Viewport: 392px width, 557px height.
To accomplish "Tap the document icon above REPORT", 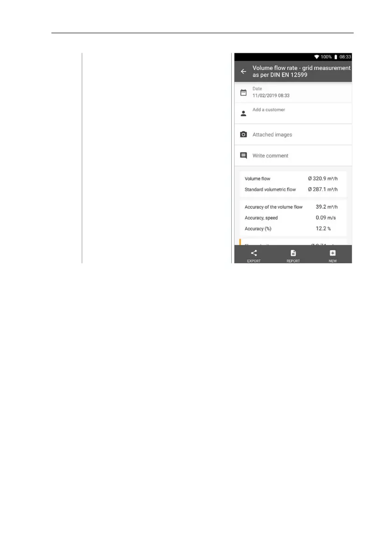I will (x=293, y=253).
